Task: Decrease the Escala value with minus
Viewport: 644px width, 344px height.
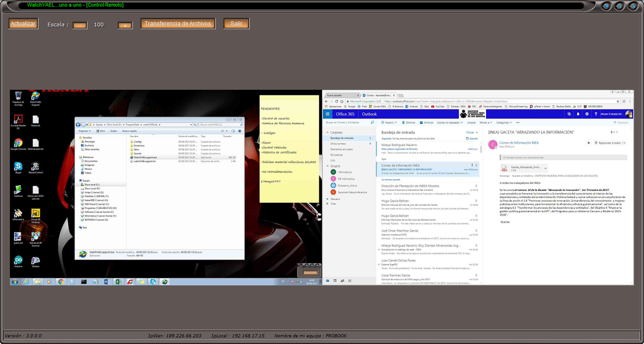Action: click(80, 25)
